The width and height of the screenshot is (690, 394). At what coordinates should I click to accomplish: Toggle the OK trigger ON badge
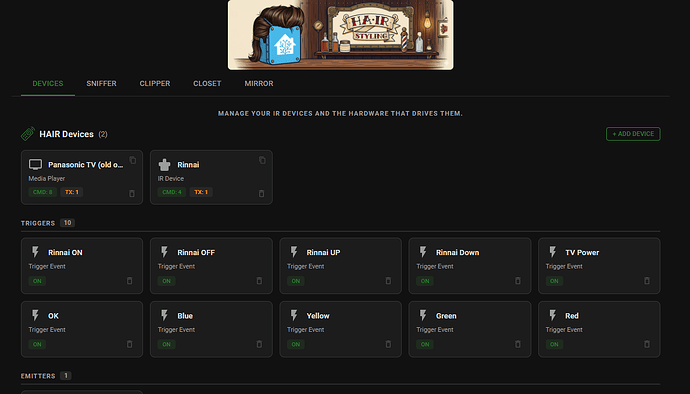click(37, 344)
